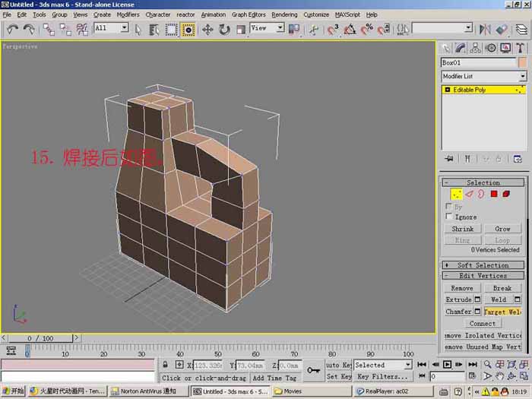
Task: Click the Break vertices button
Action: pos(502,288)
